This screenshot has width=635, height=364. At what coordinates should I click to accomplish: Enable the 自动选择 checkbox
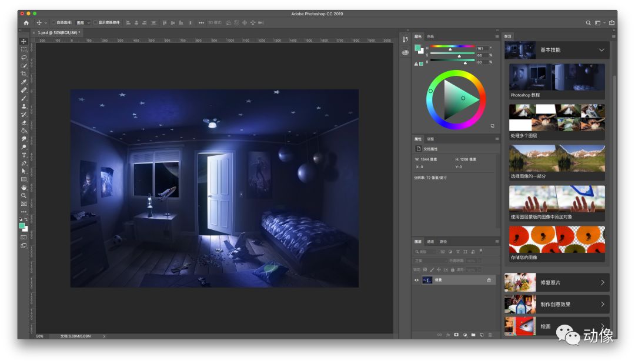click(x=54, y=23)
